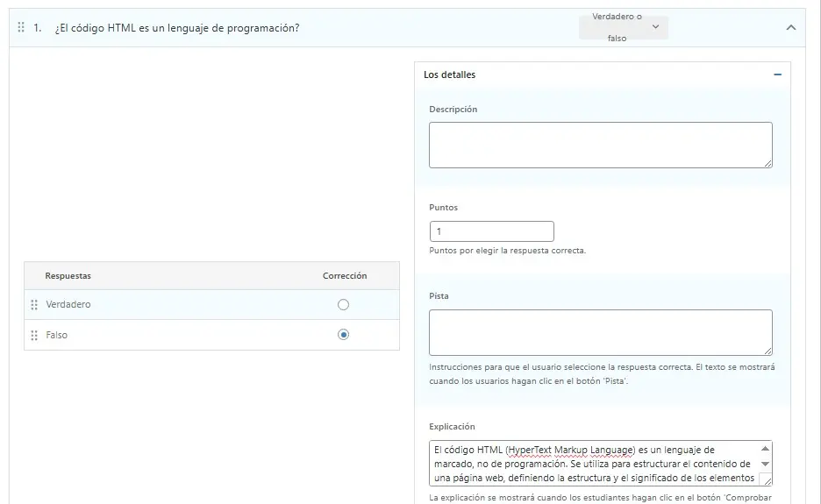The width and height of the screenshot is (821, 504).
Task: Click the Explicación scroll up arrow
Action: 765,449
